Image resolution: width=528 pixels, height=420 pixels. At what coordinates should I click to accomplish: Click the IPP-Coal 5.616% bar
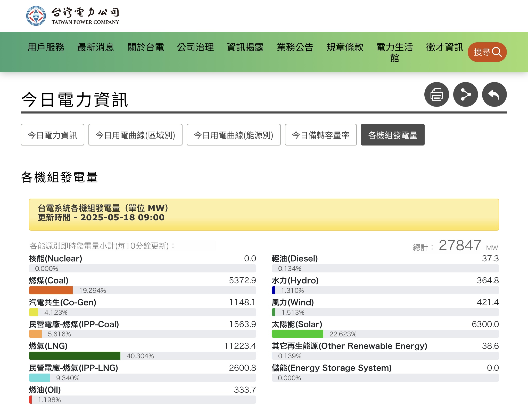143,334
